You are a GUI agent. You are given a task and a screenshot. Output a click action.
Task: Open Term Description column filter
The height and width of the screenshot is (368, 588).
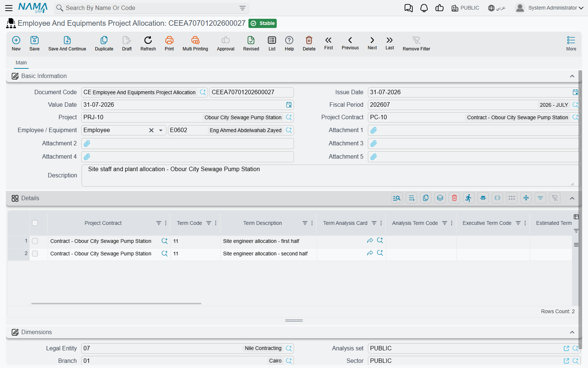tap(305, 223)
